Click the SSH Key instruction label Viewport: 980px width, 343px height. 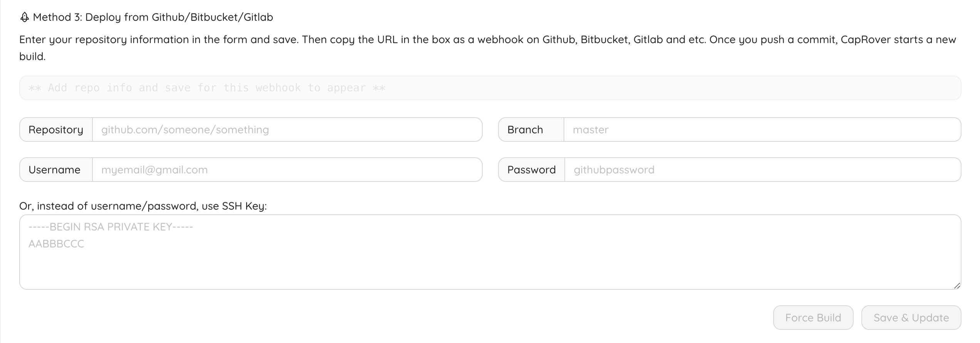coord(143,206)
